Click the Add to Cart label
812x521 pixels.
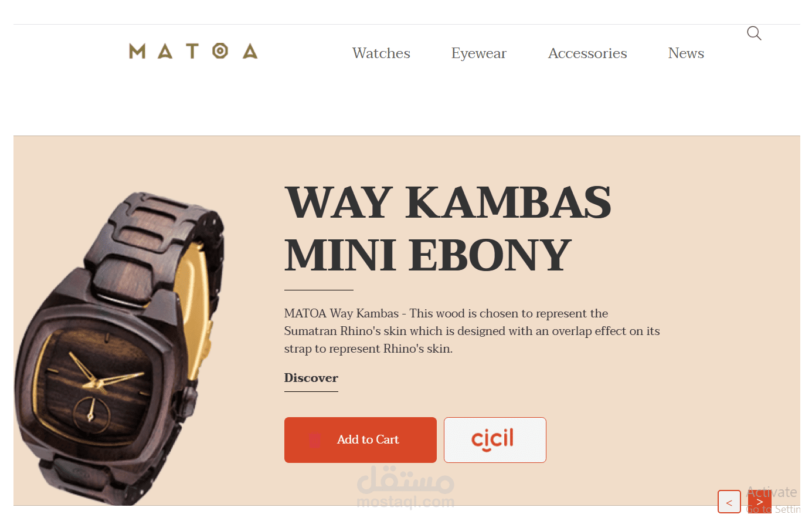click(x=368, y=439)
